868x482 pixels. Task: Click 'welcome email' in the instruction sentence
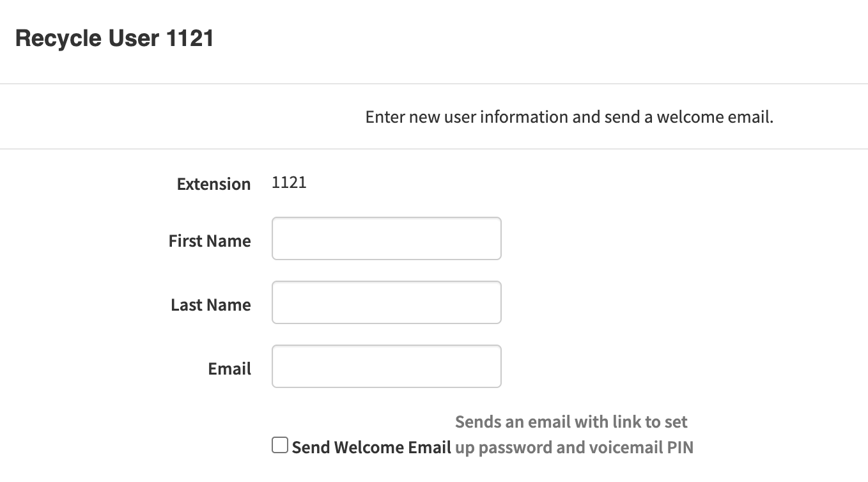[715, 117]
